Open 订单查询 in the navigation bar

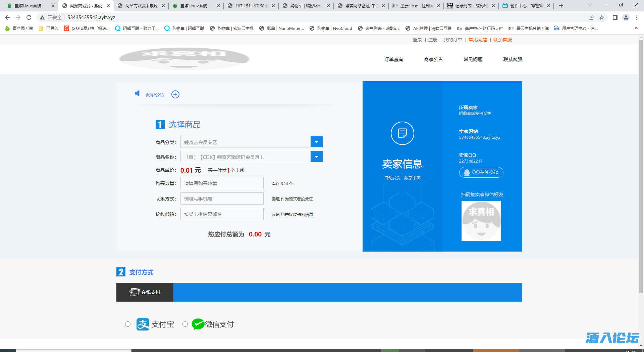tap(394, 59)
